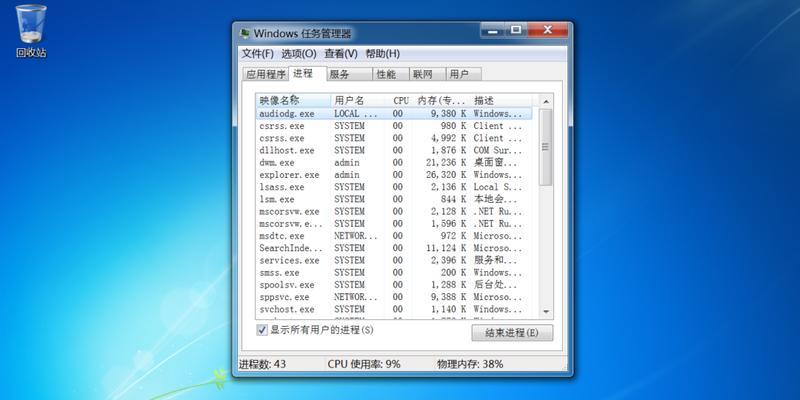Select the csrss.exe row with 4,992 K

pyautogui.click(x=394, y=138)
